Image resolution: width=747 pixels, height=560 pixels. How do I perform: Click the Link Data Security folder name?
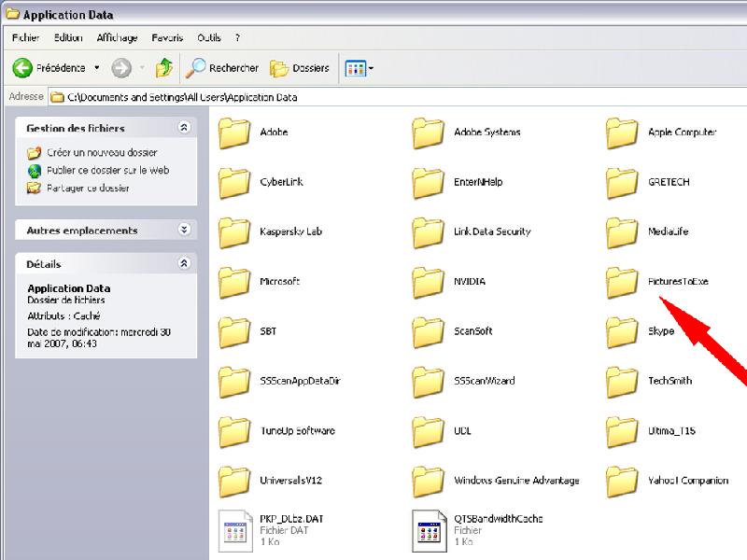(492, 231)
